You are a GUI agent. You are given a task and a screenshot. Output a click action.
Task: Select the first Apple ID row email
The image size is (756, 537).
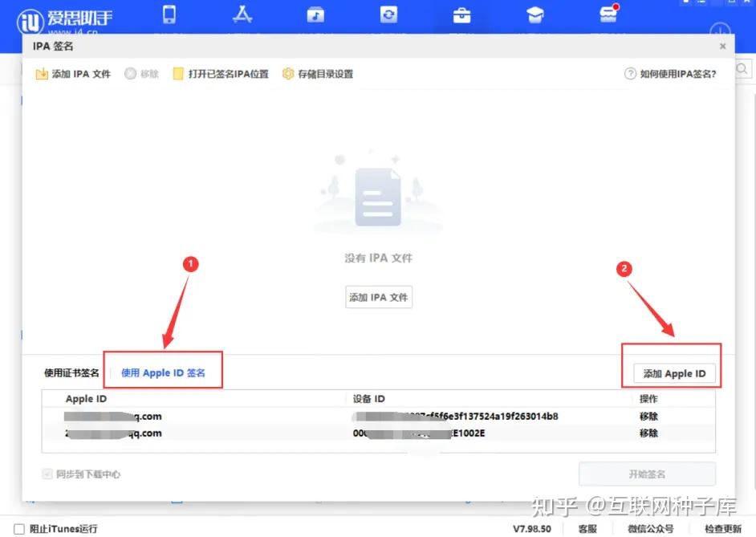click(113, 416)
